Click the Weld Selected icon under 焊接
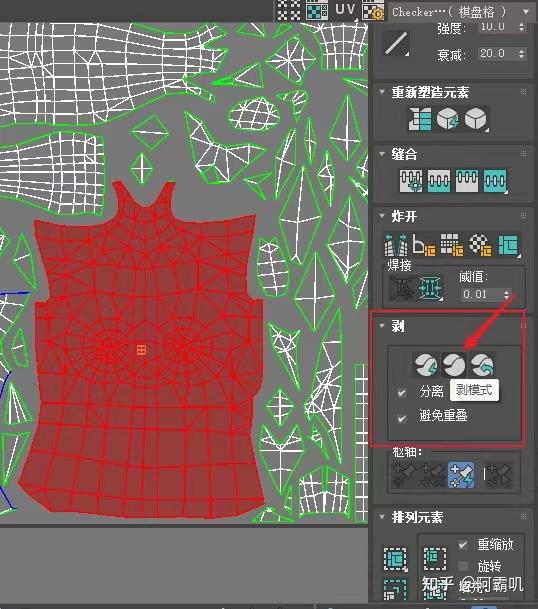 (430, 288)
